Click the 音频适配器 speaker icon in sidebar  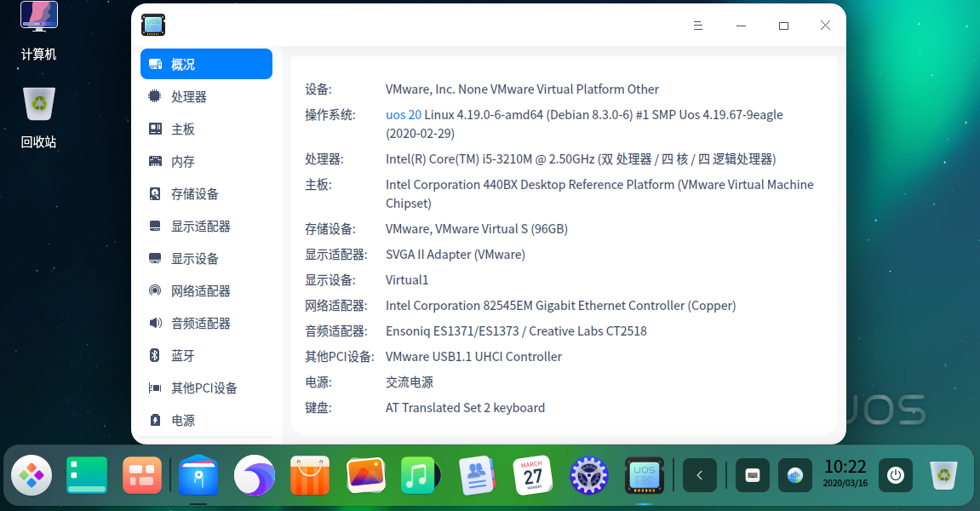pos(155,323)
